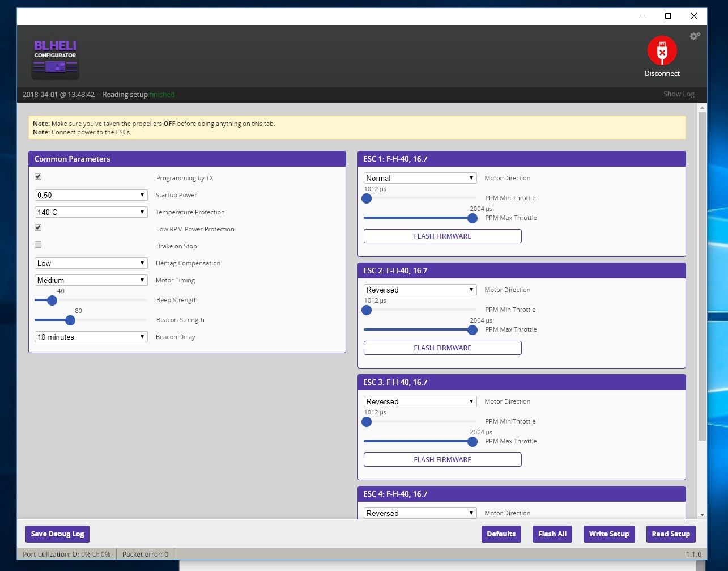
Task: Maximize the configurator window
Action: point(668,16)
